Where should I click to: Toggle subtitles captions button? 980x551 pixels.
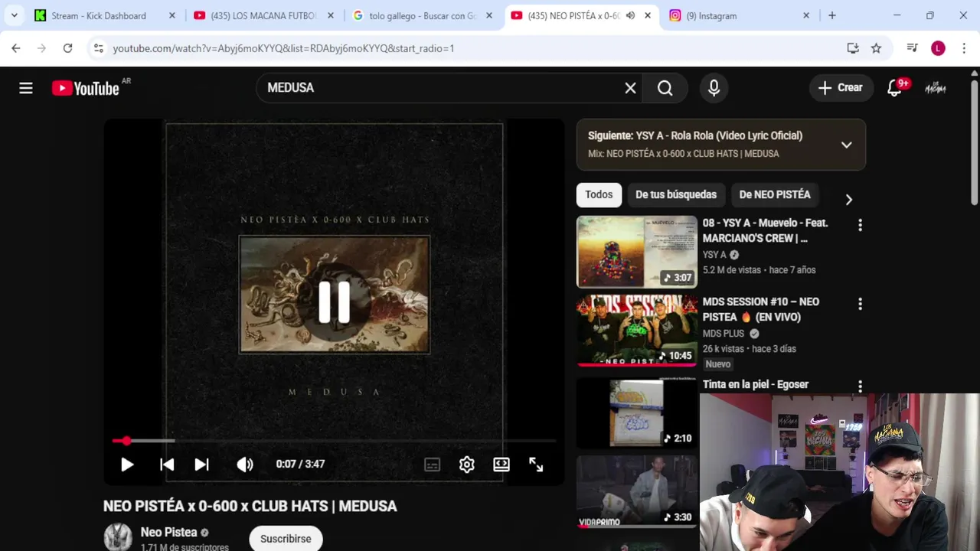[x=433, y=465]
